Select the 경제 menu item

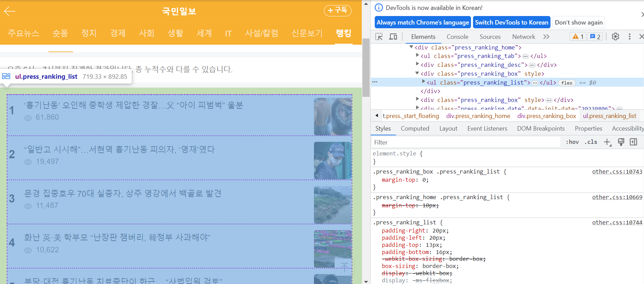(118, 33)
